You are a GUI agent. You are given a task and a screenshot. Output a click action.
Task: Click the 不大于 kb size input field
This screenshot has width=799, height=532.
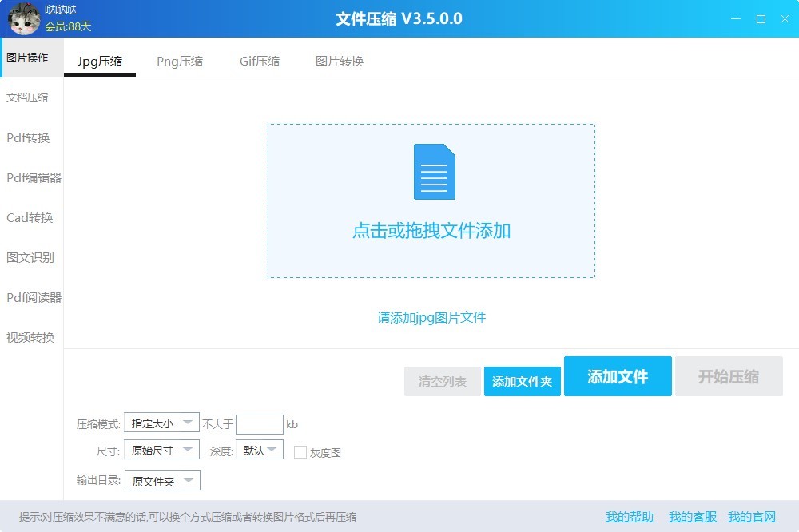[260, 424]
